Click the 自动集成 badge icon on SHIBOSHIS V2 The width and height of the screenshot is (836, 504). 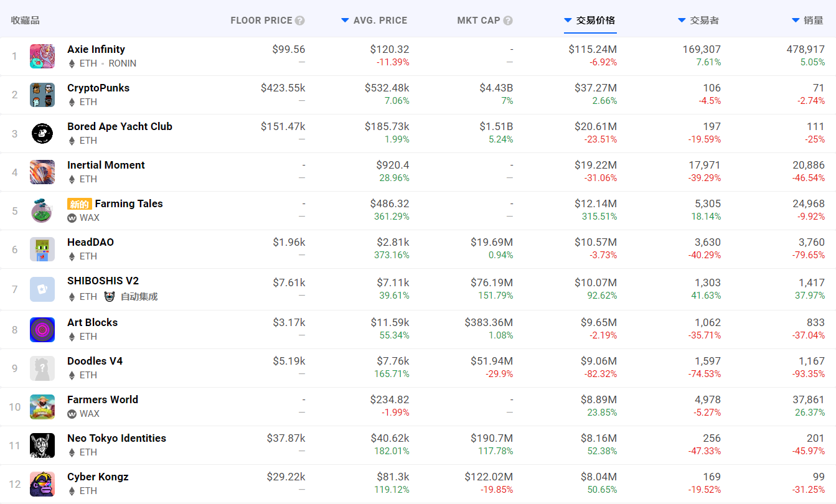110,297
